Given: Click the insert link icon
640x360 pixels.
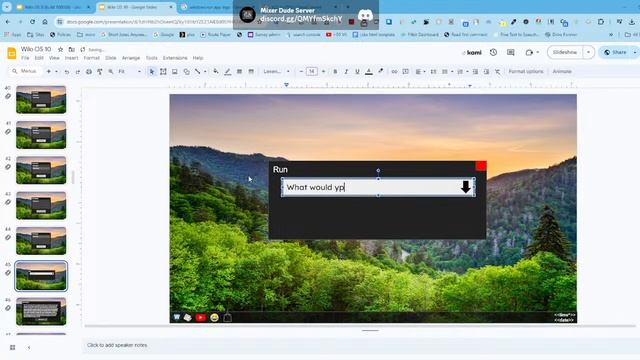Looking at the screenshot, I should pos(394,71).
